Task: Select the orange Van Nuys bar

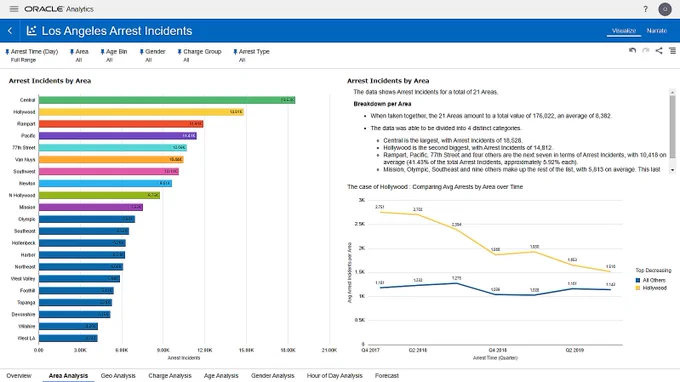Action: pos(111,160)
